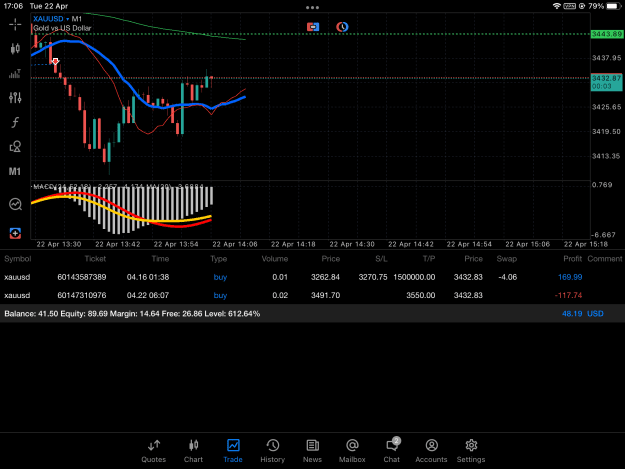Click the blue clock icon on chart
This screenshot has height=469, width=625.
342,27
